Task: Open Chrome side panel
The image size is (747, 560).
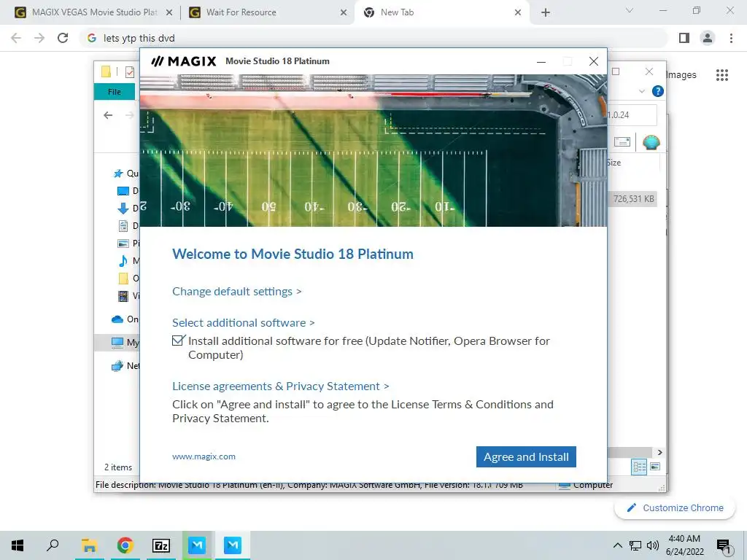Action: coord(684,38)
